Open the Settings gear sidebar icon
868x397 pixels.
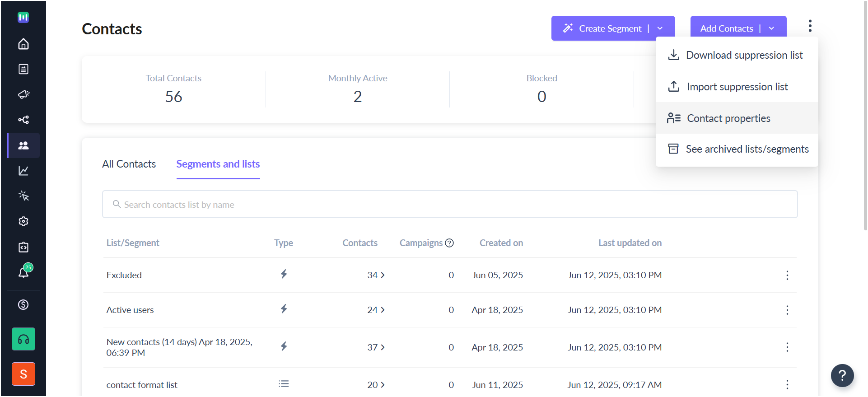23,221
